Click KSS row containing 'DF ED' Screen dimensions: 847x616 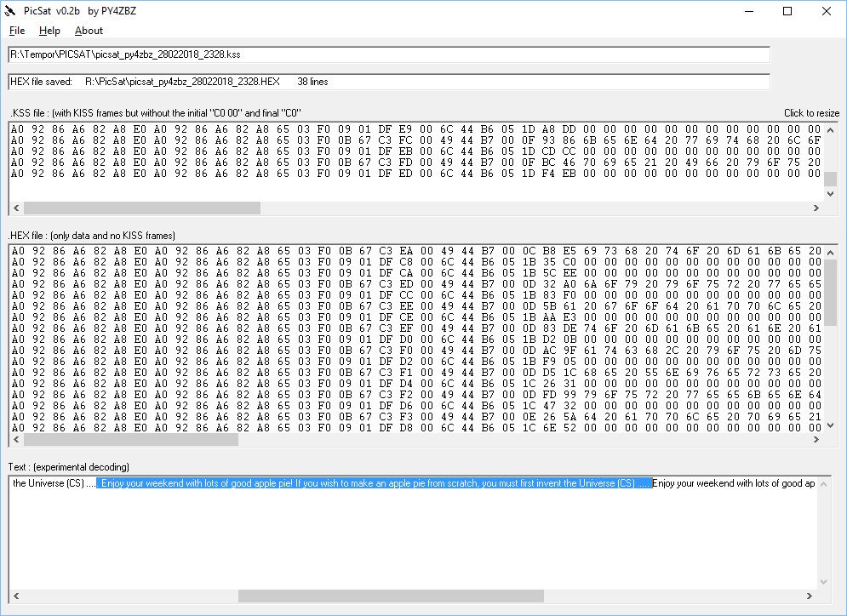click(416, 174)
